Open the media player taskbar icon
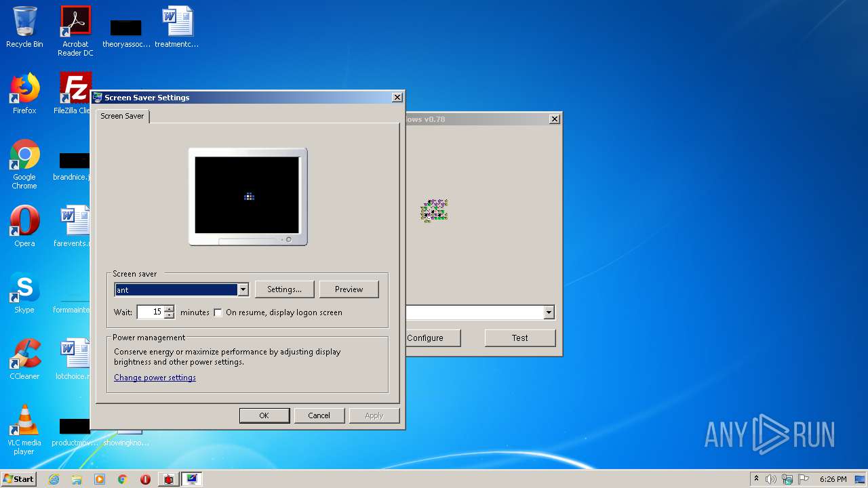 [x=100, y=479]
